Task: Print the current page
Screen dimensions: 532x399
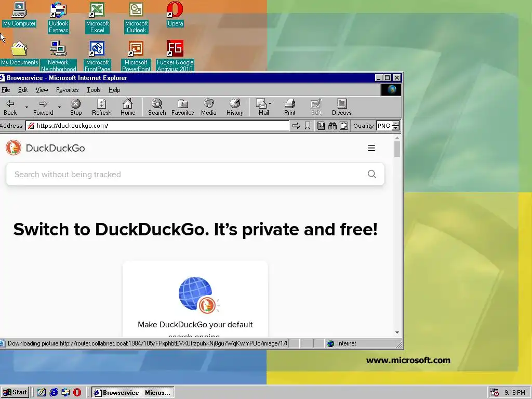Action: point(290,107)
